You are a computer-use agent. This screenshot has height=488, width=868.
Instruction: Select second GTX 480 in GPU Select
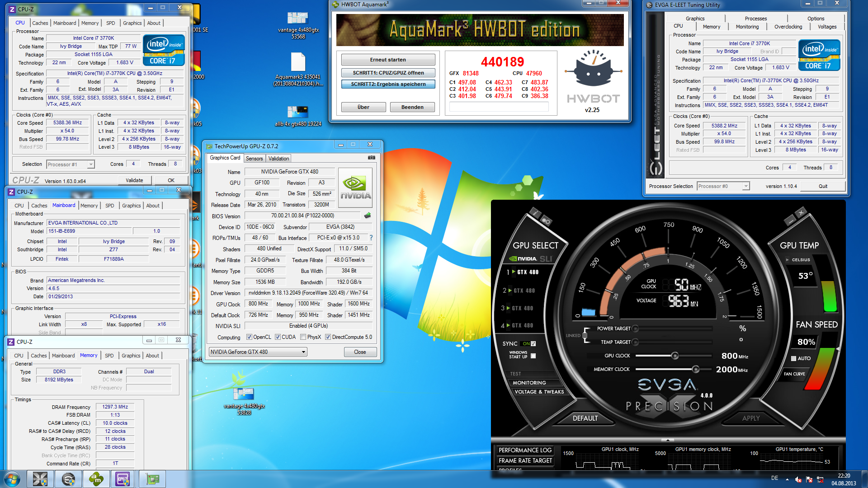click(524, 291)
